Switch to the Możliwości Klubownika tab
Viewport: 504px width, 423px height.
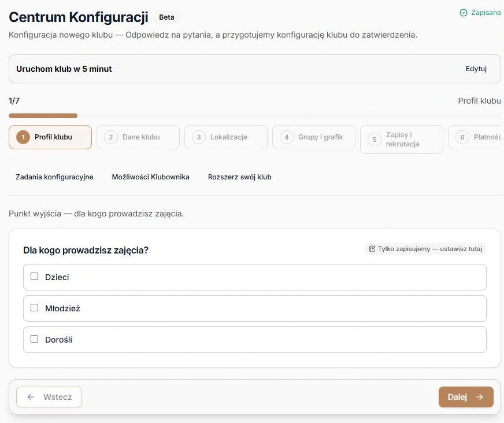click(150, 177)
